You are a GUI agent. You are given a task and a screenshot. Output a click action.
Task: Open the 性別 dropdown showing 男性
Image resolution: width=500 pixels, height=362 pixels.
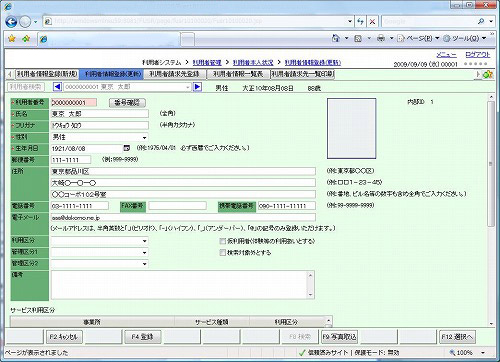pos(99,137)
